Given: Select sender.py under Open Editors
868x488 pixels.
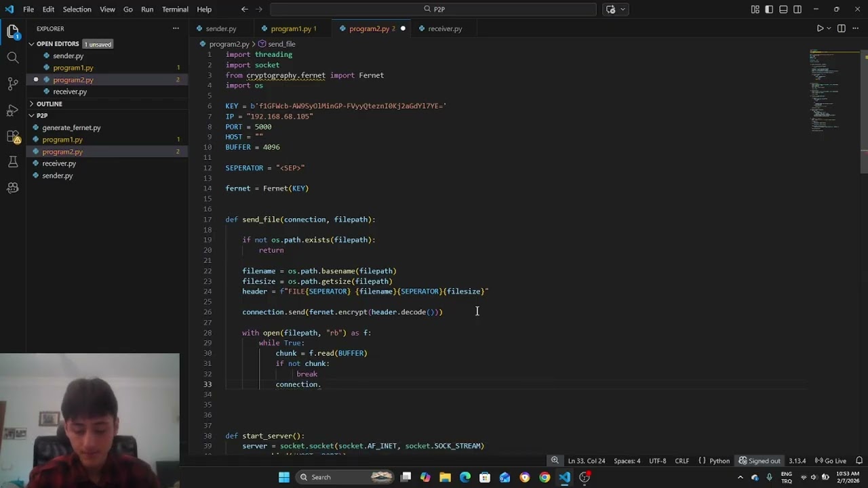Looking at the screenshot, I should 68,56.
